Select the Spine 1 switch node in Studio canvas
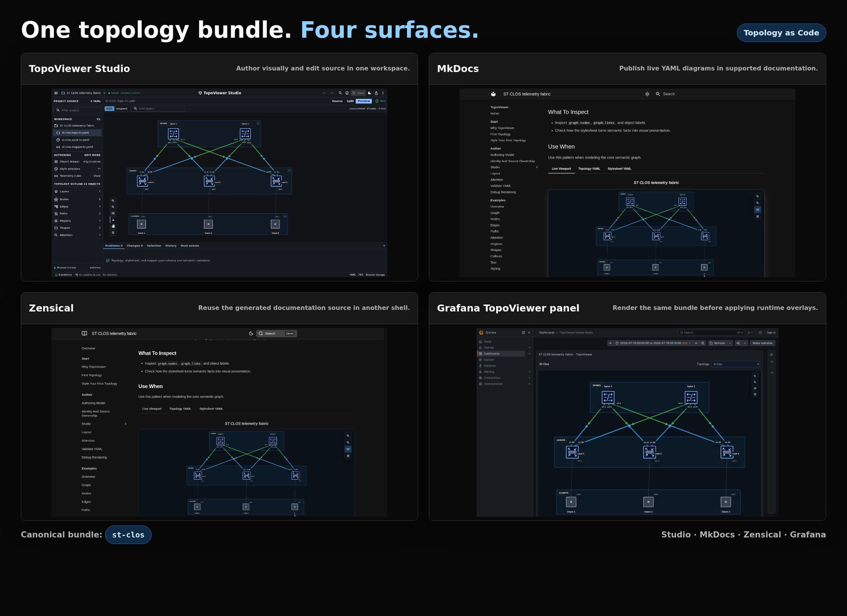This screenshot has height=616, width=847. pos(174,134)
